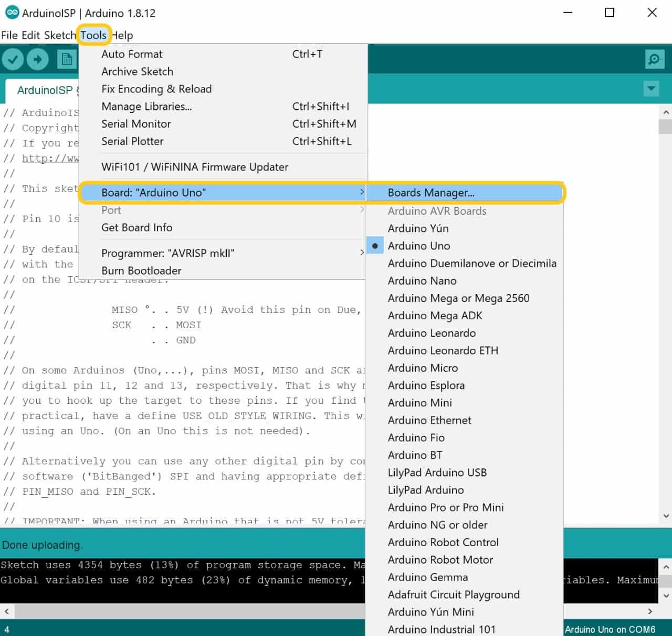Click the editor scrollbar down arrow
The height and width of the screenshot is (636, 672).
(666, 516)
